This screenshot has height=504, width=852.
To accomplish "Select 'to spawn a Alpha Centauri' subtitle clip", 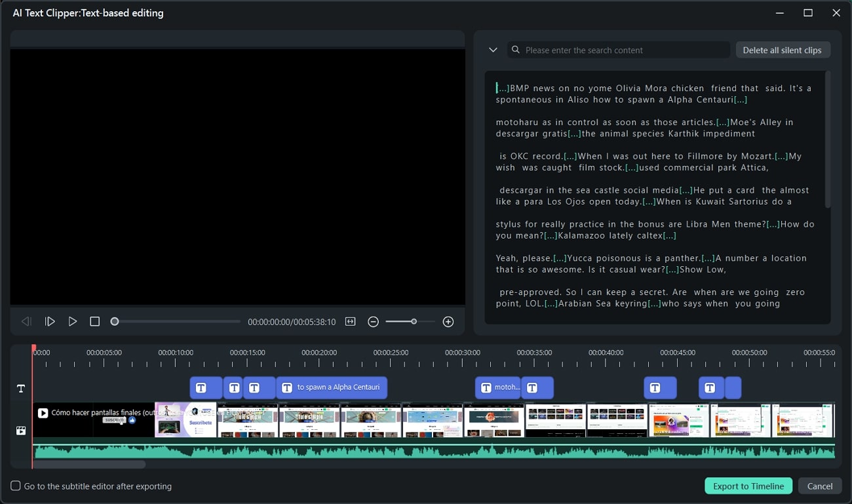I will [332, 387].
